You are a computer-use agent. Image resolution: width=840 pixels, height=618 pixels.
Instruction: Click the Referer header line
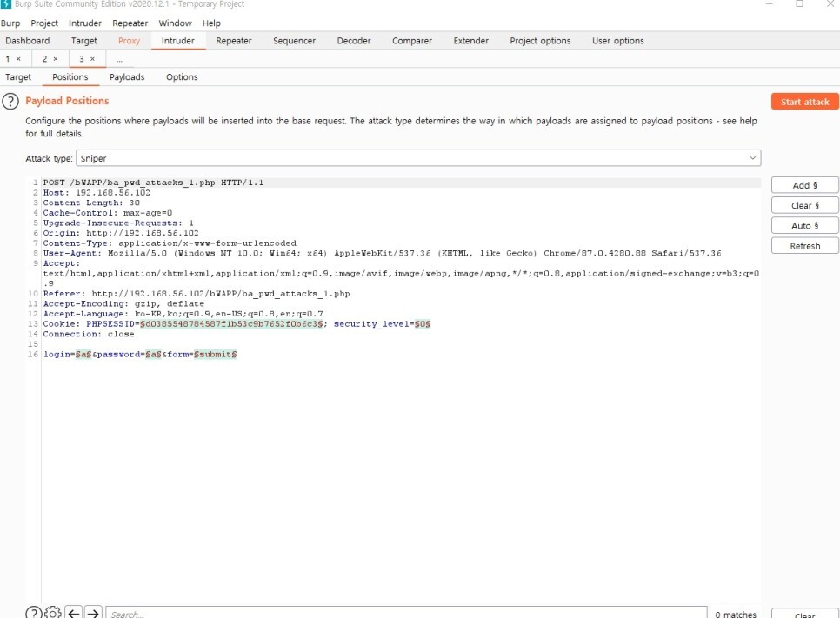click(x=196, y=294)
